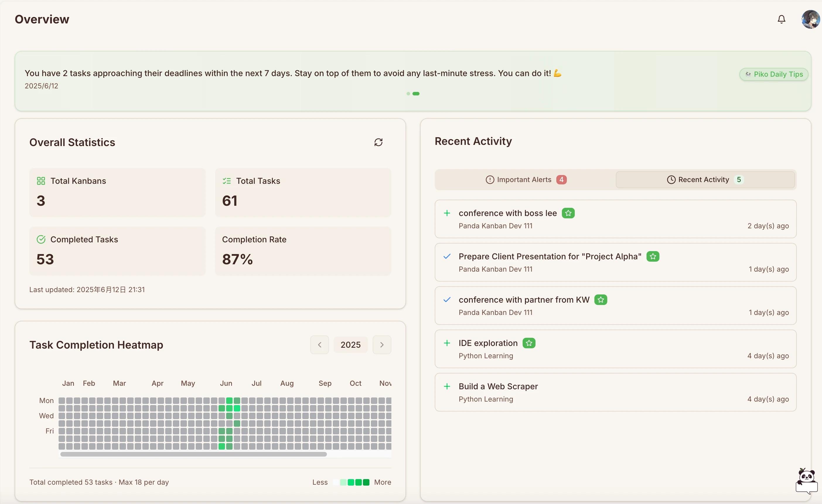Switch to the Important Alerts tab
The width and height of the screenshot is (822, 504).
tap(526, 180)
